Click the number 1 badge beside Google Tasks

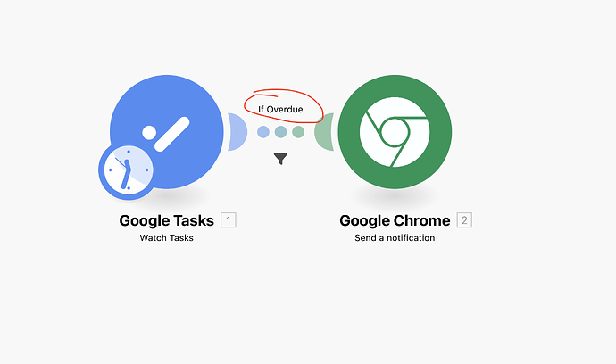click(x=229, y=219)
